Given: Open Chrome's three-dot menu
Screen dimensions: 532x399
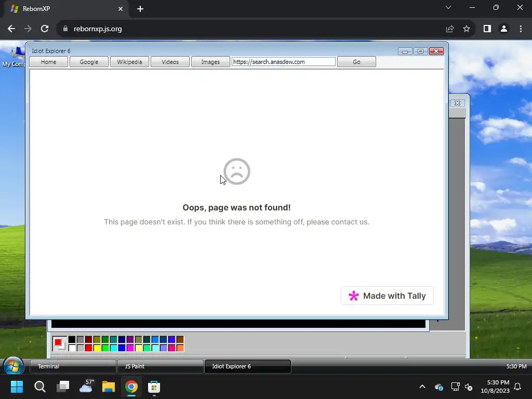Looking at the screenshot, I should [x=521, y=29].
